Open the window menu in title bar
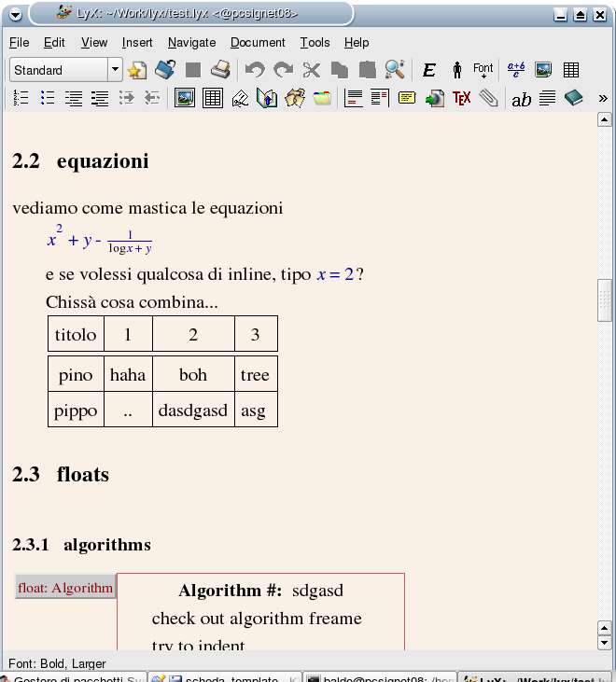Screen dimensions: 616x682 [x=14, y=13]
